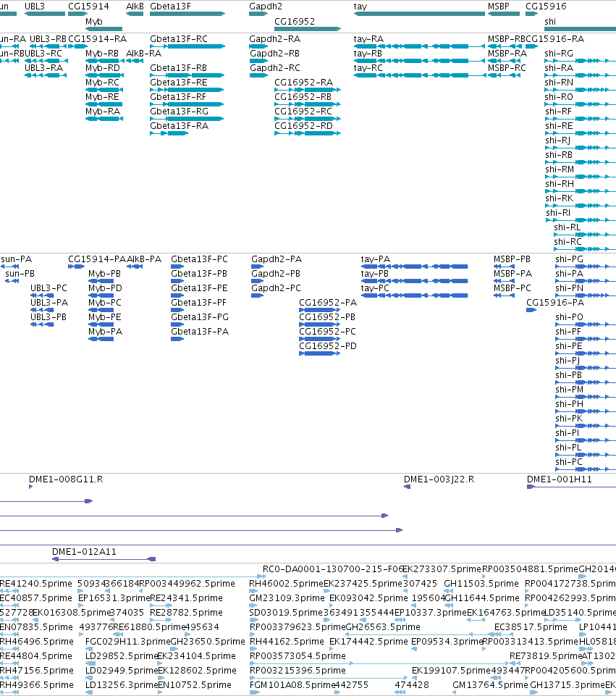Click EST EK199107.5prime
Image resolution: width=616 pixels, height=696 pixels.
[451, 670]
